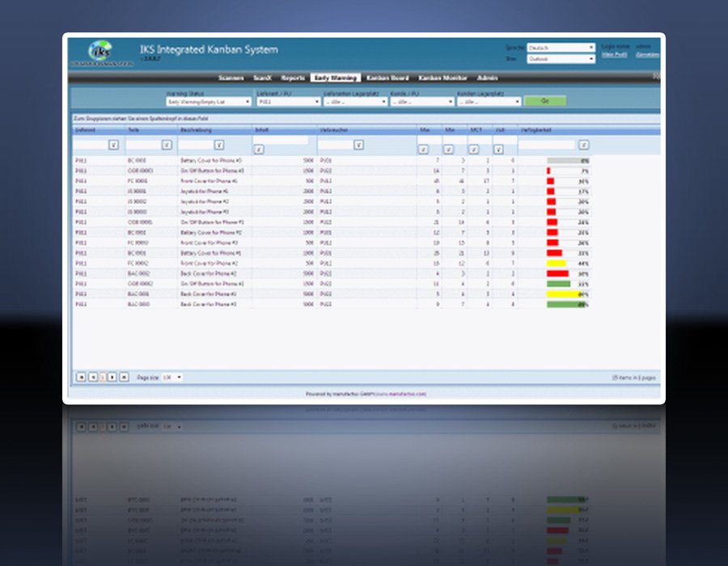728x566 pixels.
Task: Open the Kanban Board tab
Action: (387, 78)
